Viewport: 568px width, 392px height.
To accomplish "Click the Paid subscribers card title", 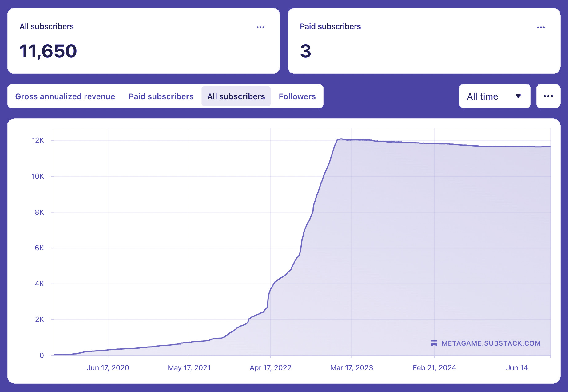I will click(330, 26).
